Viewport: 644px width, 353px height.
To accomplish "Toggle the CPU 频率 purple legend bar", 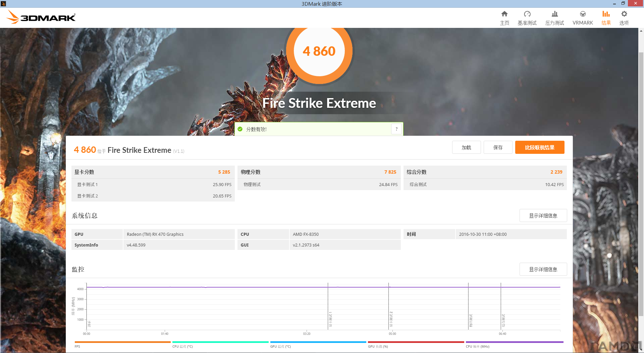I will tap(515, 342).
